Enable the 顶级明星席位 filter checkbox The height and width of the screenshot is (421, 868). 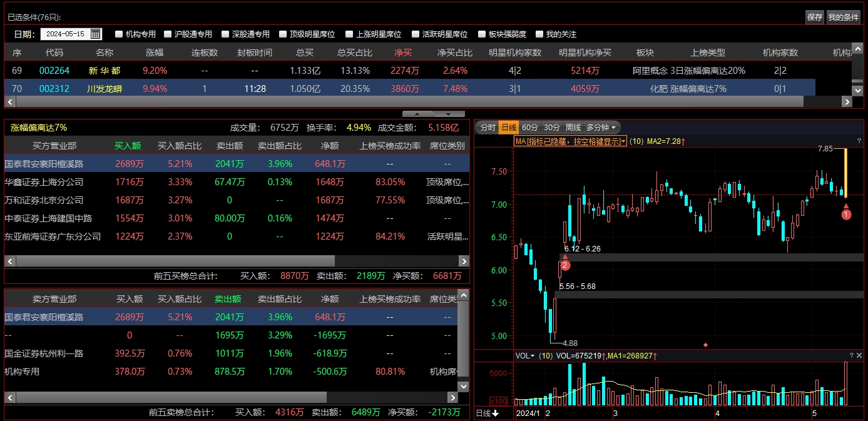(x=283, y=34)
